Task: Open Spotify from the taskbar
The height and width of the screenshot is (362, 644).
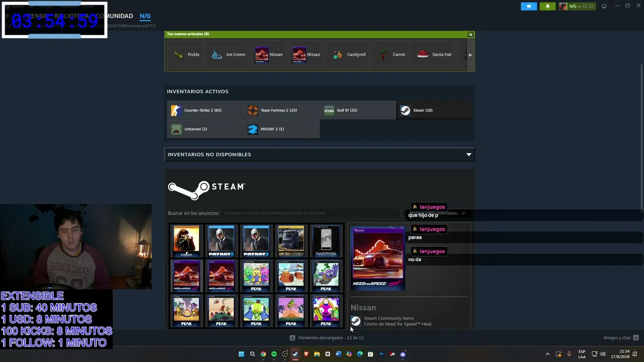Action: tap(274, 354)
